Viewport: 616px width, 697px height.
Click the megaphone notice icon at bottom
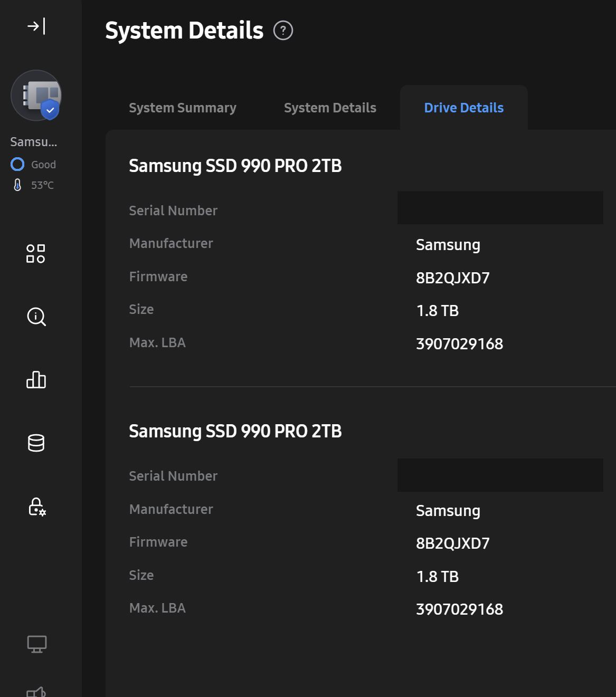36,692
